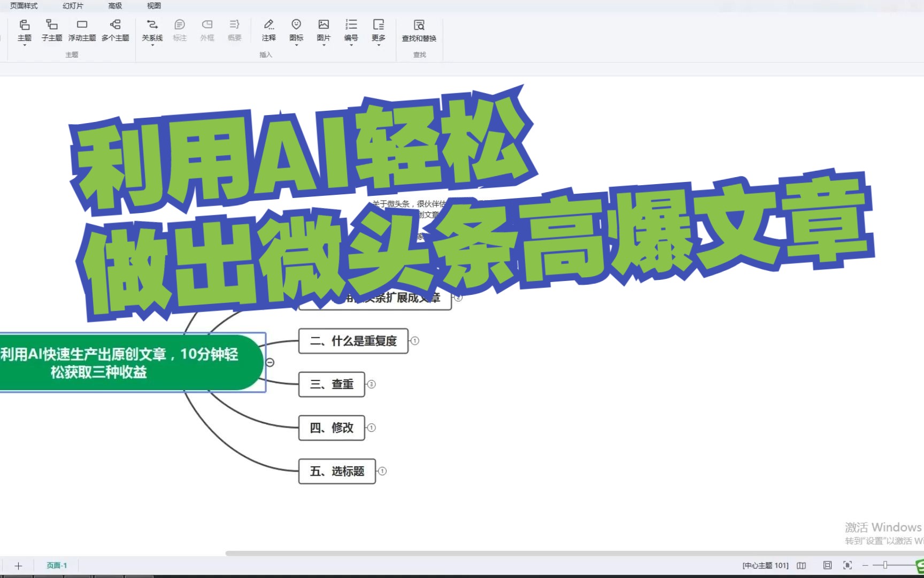
Task: Expand the arrow below 图片
Action: click(324, 45)
